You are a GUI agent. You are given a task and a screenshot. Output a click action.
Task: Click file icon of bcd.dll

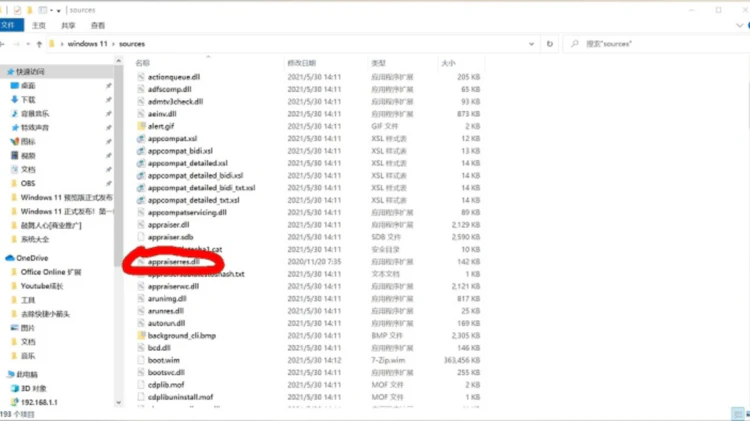(141, 348)
